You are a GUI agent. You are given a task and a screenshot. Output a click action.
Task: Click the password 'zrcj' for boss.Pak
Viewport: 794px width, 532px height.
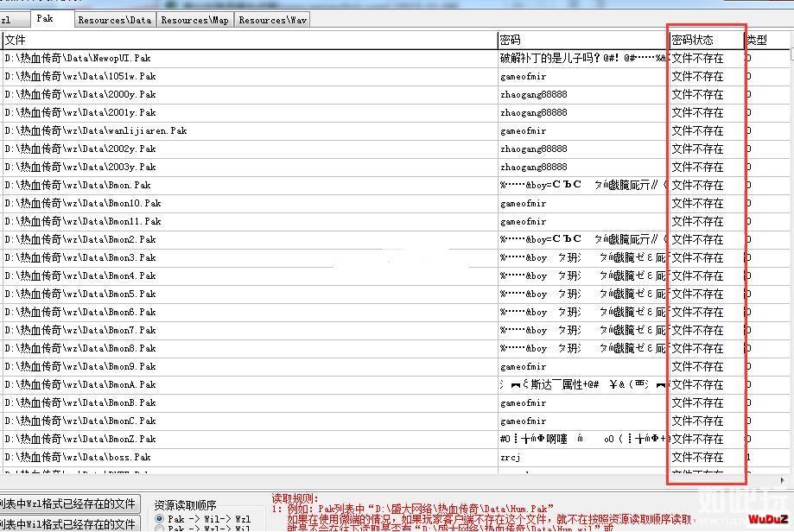click(x=510, y=458)
